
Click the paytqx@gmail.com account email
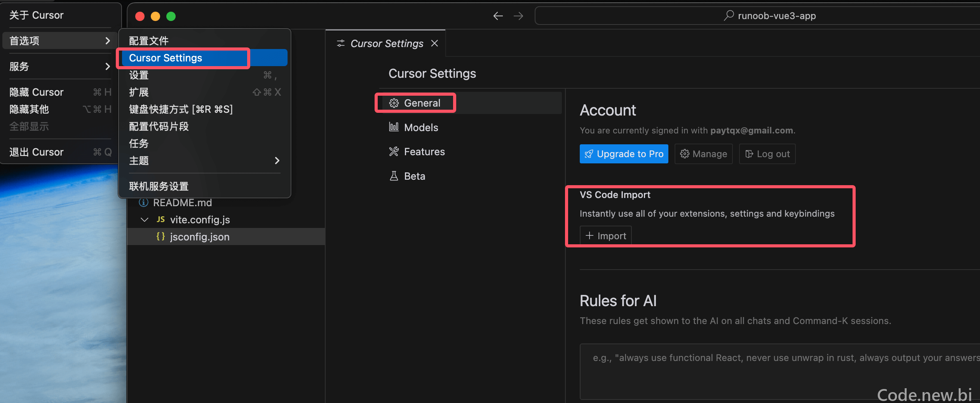click(752, 130)
